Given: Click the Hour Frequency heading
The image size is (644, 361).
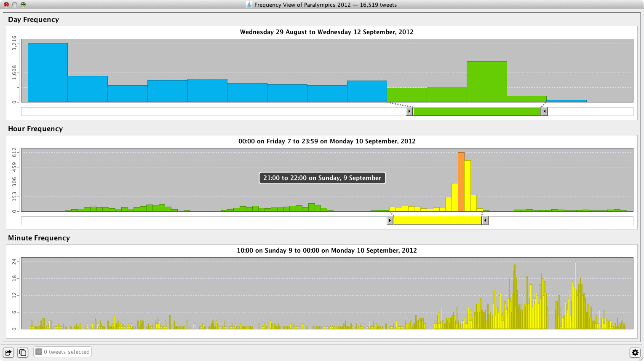Looking at the screenshot, I should 35,129.
